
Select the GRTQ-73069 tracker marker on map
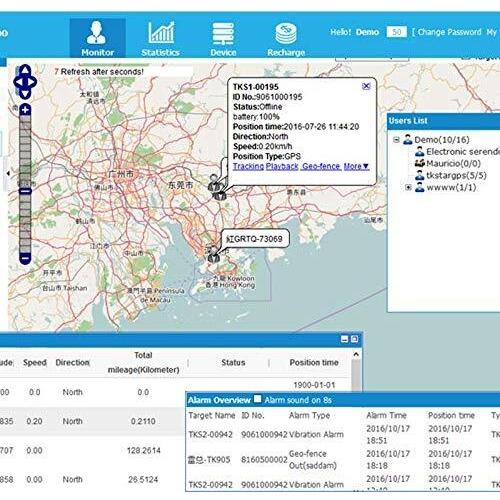click(212, 254)
